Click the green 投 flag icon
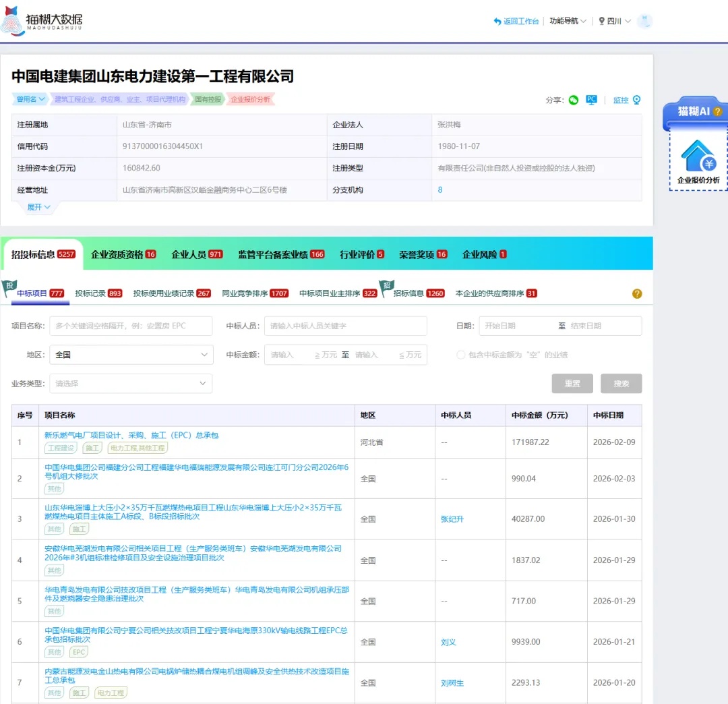This screenshot has height=704, width=728. (9, 287)
